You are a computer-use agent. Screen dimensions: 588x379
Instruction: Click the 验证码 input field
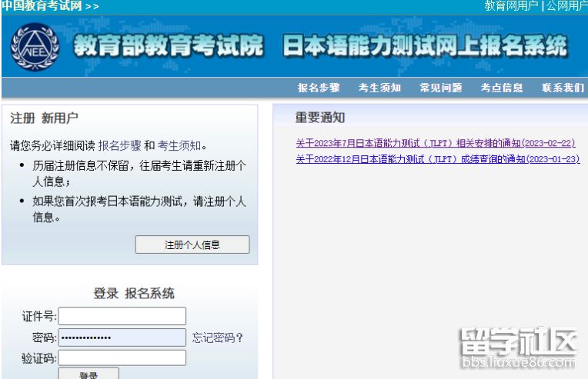(x=122, y=357)
